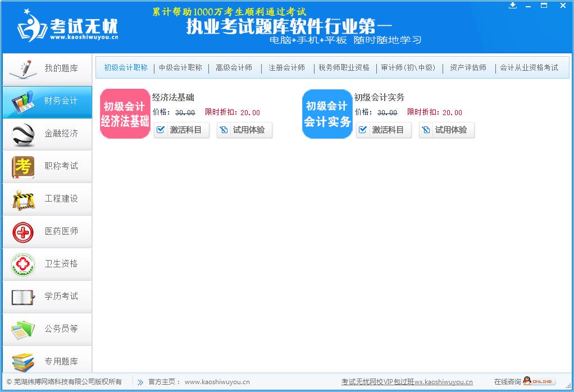Click 限时折扣: 20.00 under 初级会计实务
Screen dimensions: 574x392
coord(435,112)
